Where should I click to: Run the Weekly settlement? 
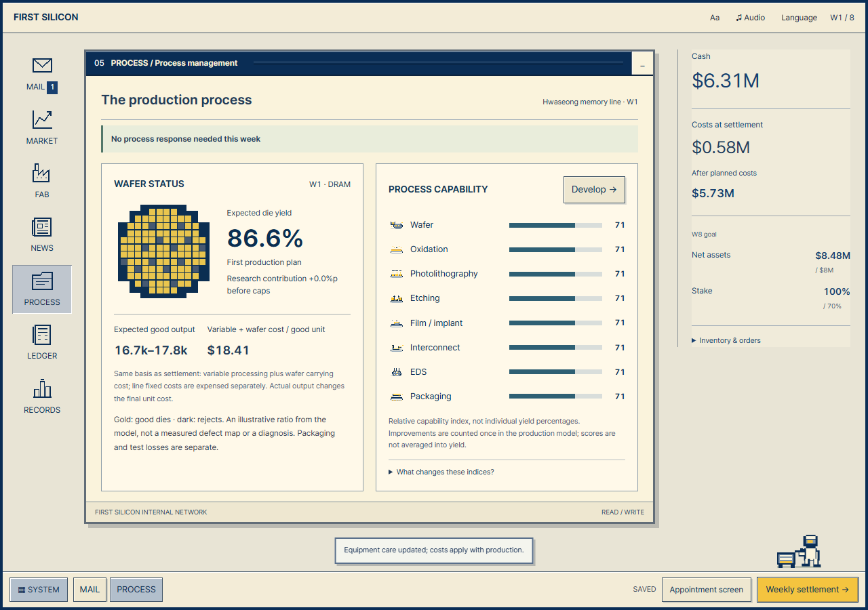pyautogui.click(x=808, y=590)
